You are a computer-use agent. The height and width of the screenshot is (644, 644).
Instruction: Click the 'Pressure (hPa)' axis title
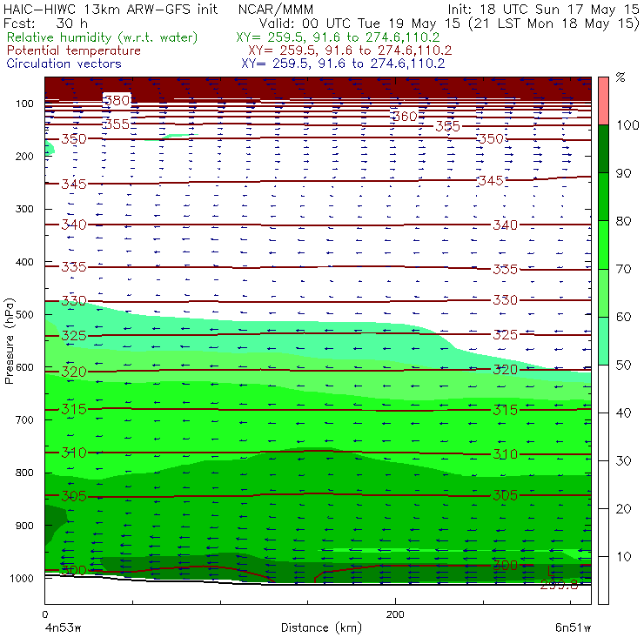(9, 341)
